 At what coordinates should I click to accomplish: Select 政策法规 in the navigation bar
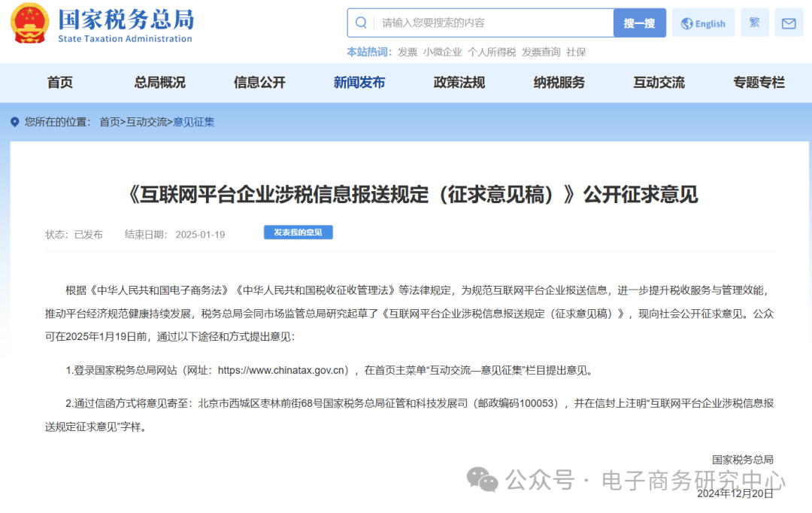(x=458, y=83)
